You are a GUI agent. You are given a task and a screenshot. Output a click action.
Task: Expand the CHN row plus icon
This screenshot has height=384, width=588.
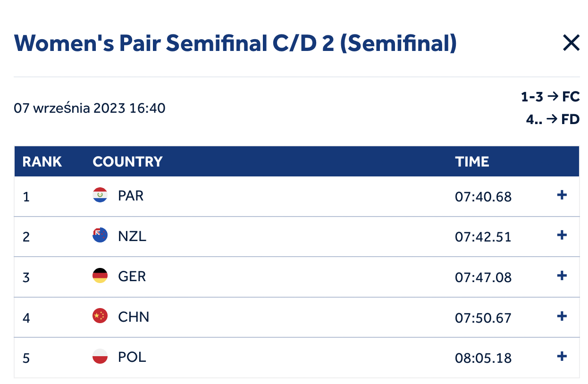pyautogui.click(x=562, y=316)
